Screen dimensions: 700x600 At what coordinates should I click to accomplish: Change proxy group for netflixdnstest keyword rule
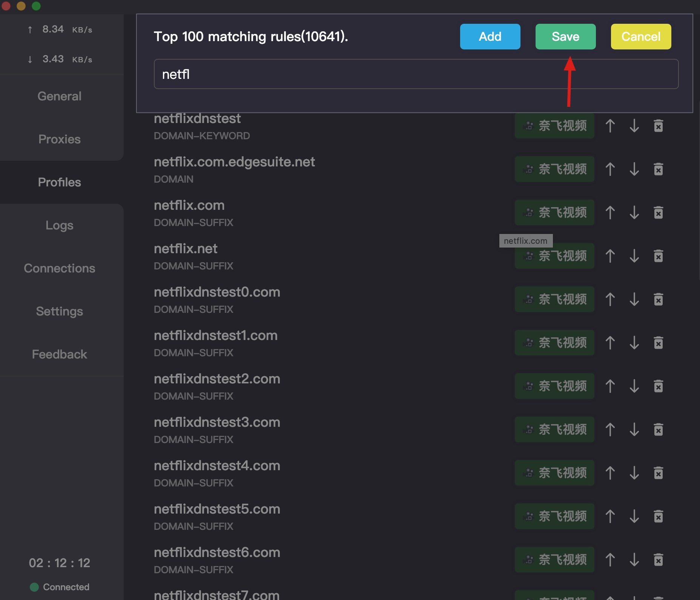554,126
